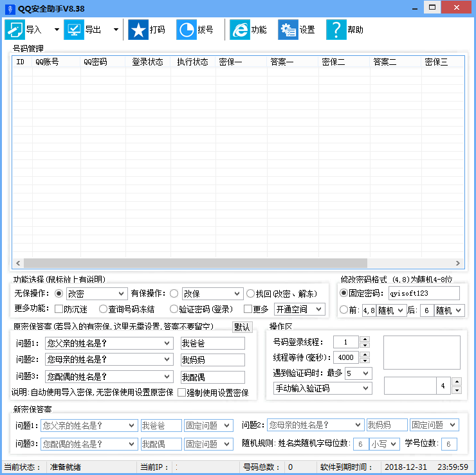Select the 找回(改密、解冻) radio option
The width and height of the screenshot is (476, 475).
(250, 293)
